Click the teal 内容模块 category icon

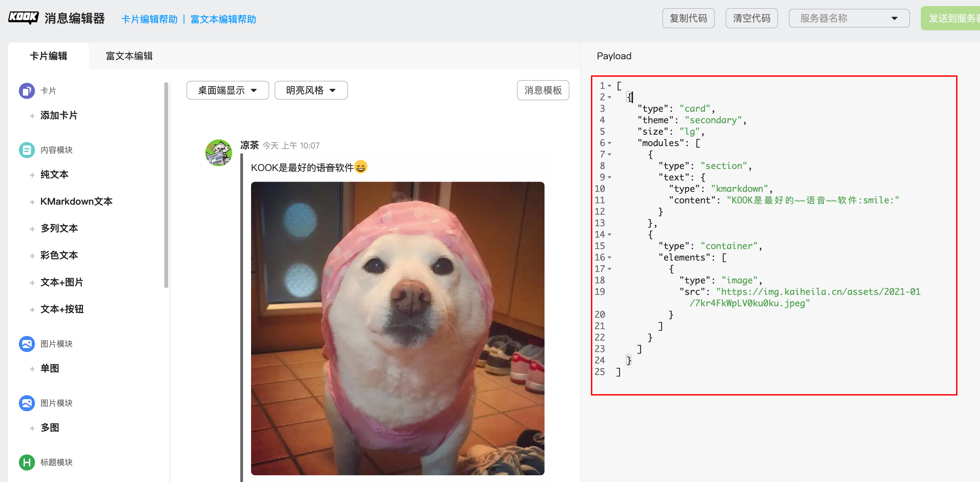[27, 150]
